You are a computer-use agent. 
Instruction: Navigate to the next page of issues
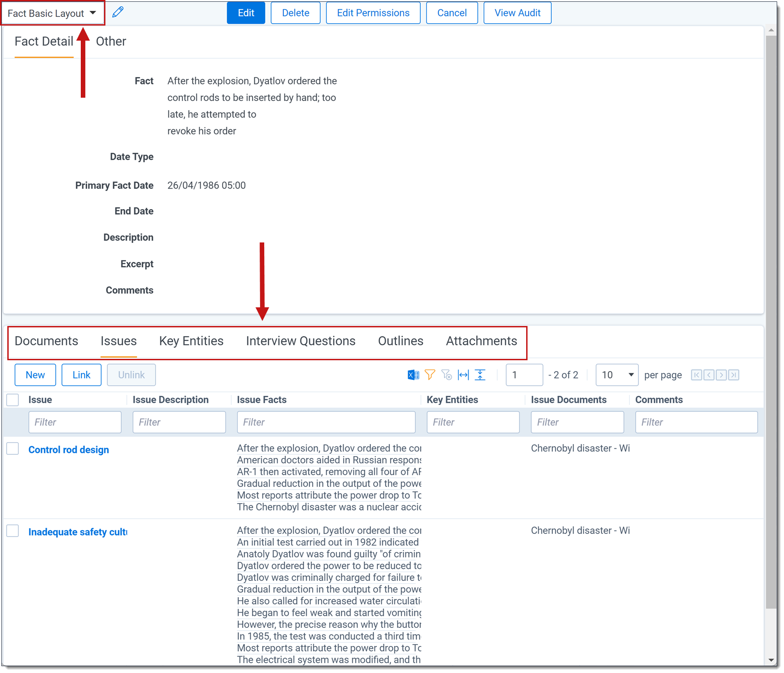point(721,374)
